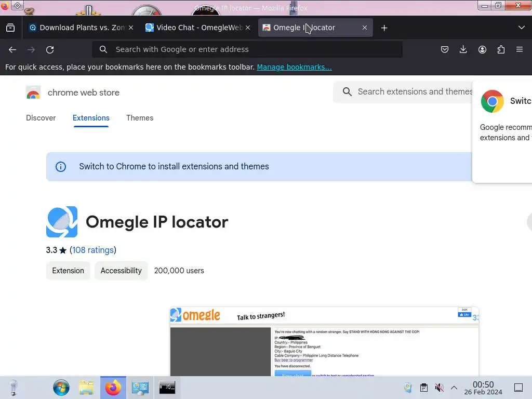
Task: Click the Chrome logo in Switch popup
Action: 493,101
